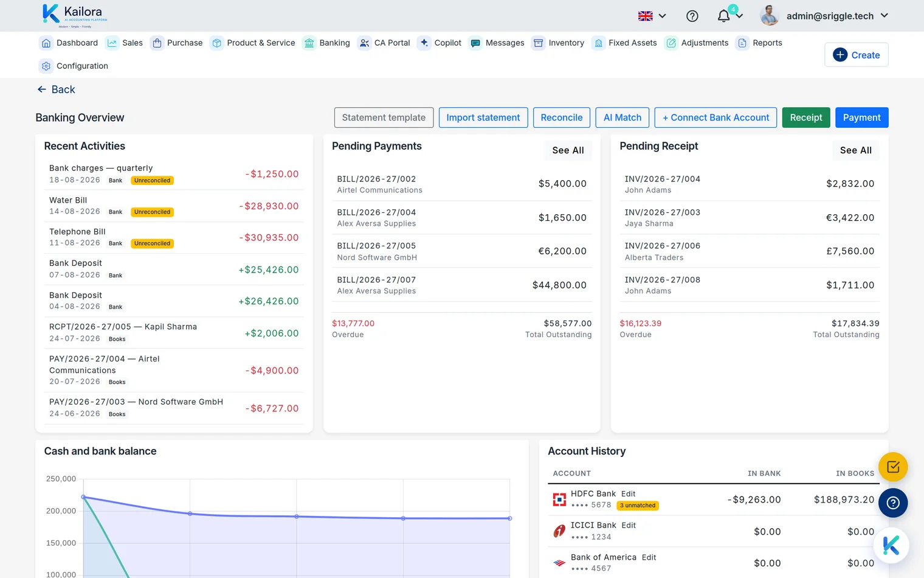Viewport: 924px width, 578px height.
Task: Expand the admin@sriggle.tech account menu
Action: 837,16
